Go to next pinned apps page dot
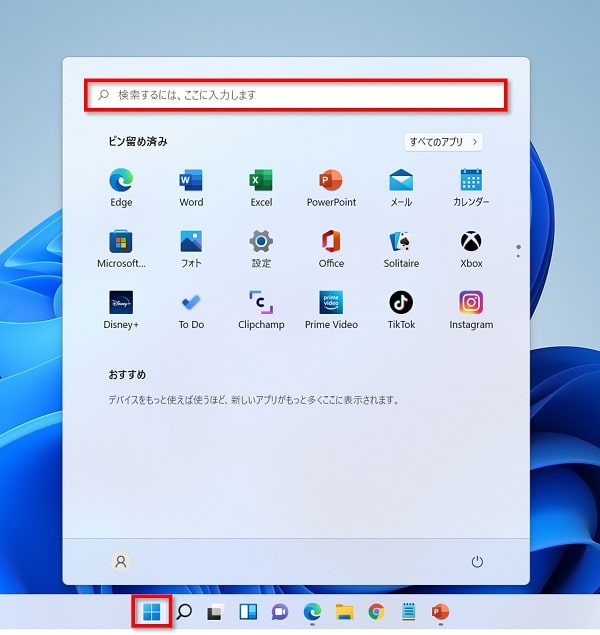This screenshot has height=635, width=600. [518, 256]
